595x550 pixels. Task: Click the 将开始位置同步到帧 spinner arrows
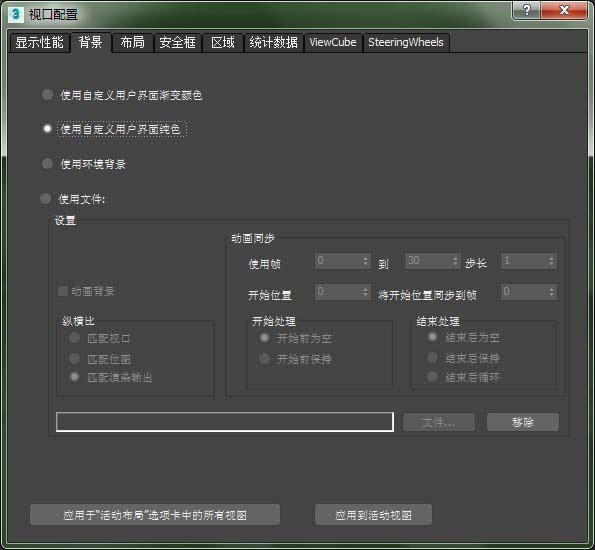click(551, 292)
